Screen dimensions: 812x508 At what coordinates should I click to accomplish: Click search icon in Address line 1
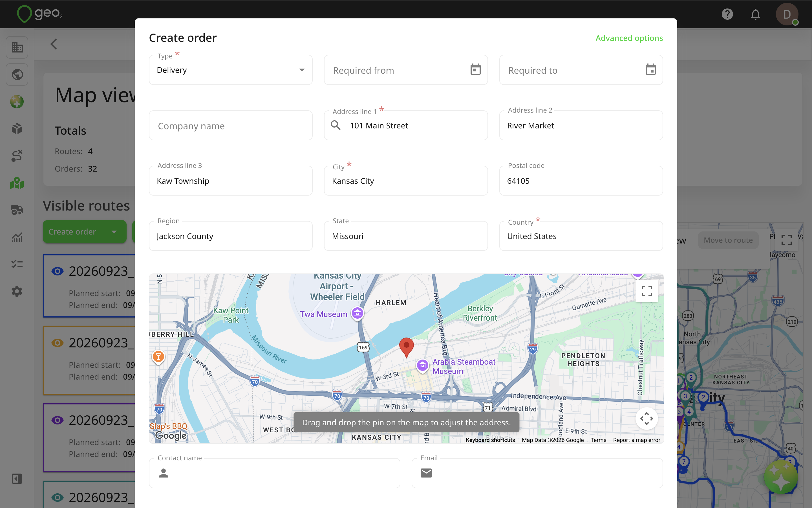point(336,125)
